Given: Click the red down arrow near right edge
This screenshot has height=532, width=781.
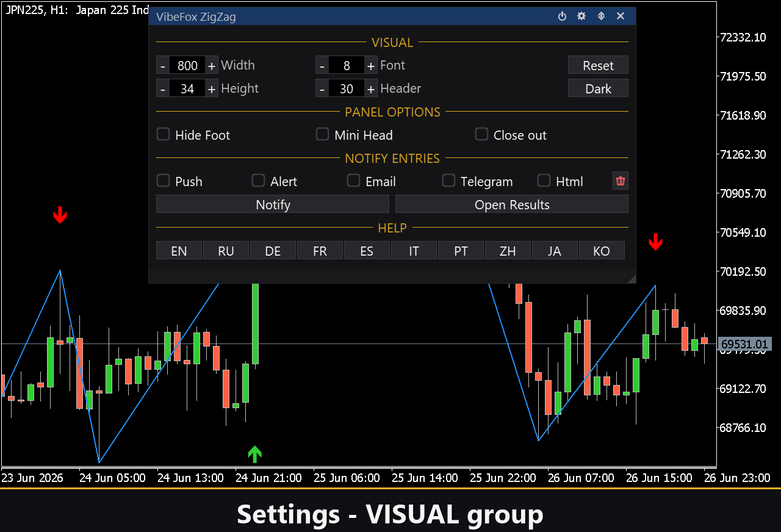Looking at the screenshot, I should pyautogui.click(x=655, y=242).
